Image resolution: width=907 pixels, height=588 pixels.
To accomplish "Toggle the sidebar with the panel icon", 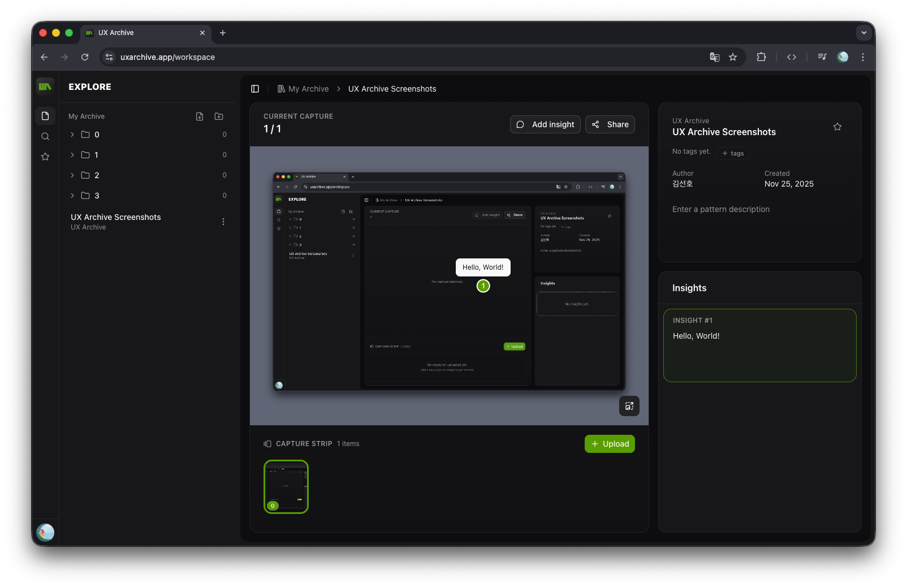I will pos(255,89).
